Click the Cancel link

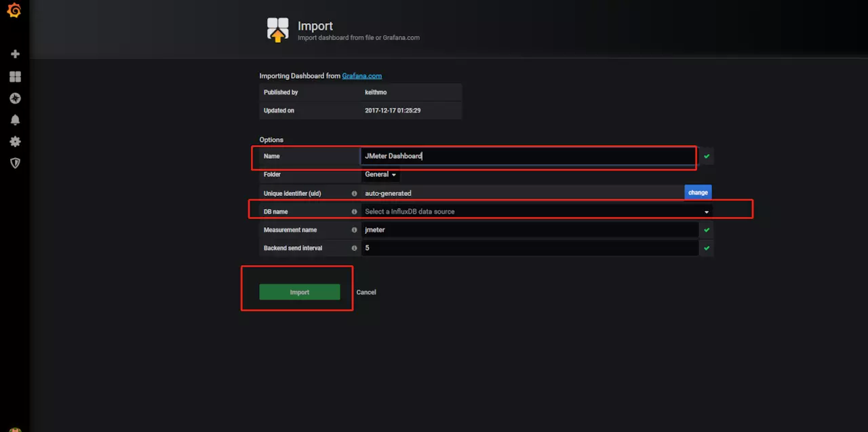tap(366, 292)
